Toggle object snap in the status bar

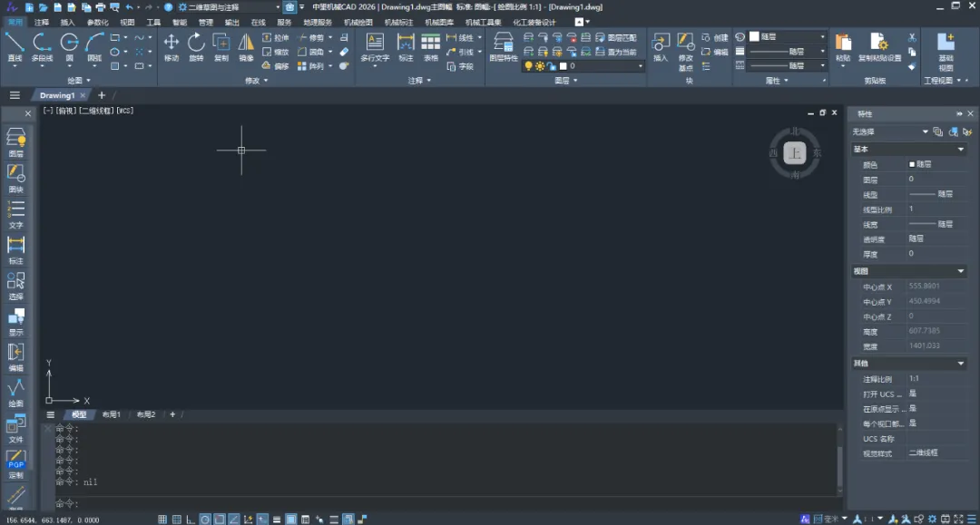click(220, 520)
